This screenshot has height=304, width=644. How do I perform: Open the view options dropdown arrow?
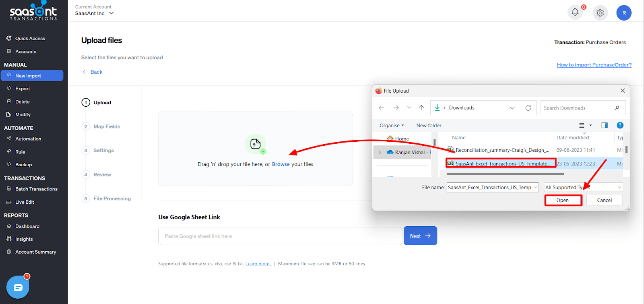590,125
